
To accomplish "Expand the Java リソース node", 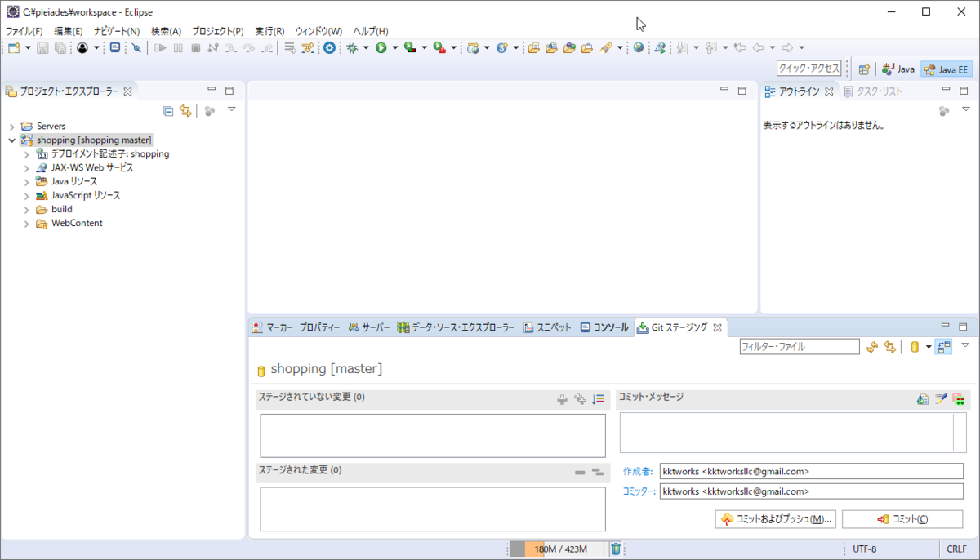I will (27, 182).
